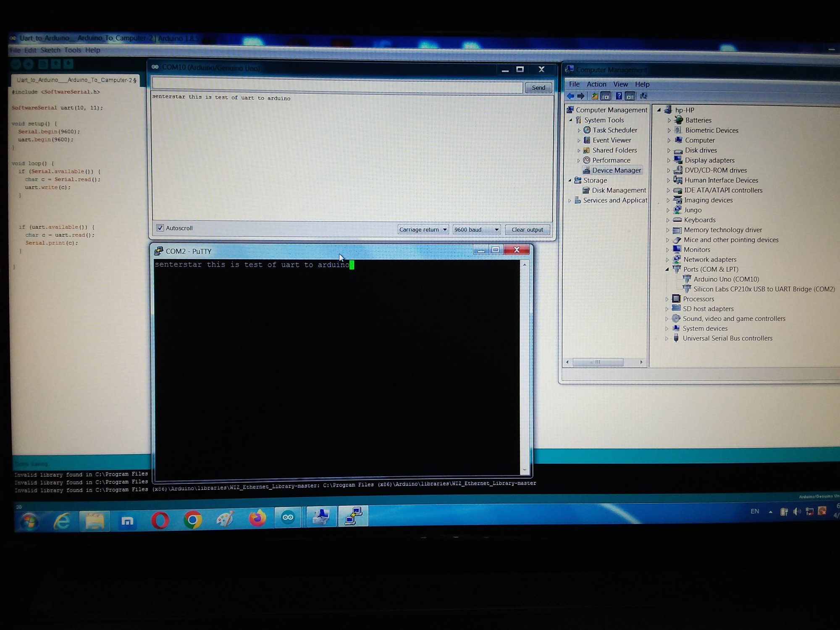This screenshot has width=840, height=630.
Task: Launch Firefox from the taskbar
Action: (257, 518)
